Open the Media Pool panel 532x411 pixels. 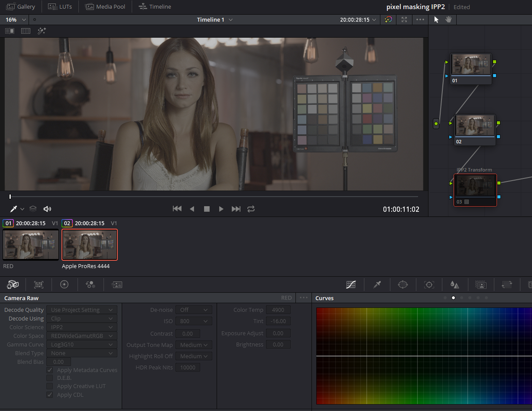[105, 7]
